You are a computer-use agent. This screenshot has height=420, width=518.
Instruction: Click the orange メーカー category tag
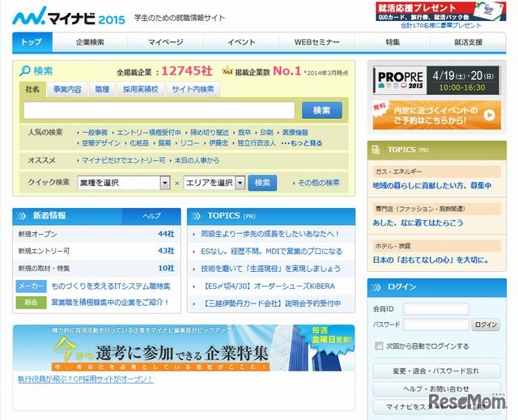coord(32,286)
